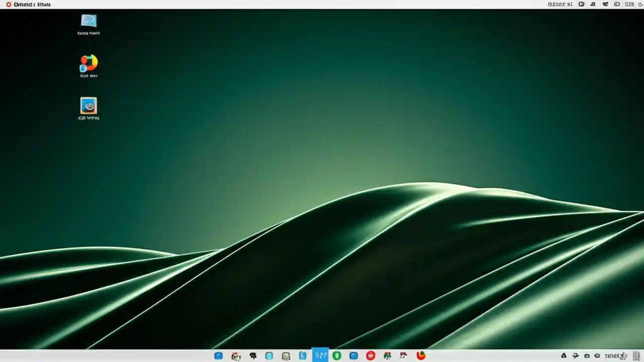Screen dimensions: 644x362
Task: Click the dark paw-print style taskbar icon
Action: coord(253,356)
